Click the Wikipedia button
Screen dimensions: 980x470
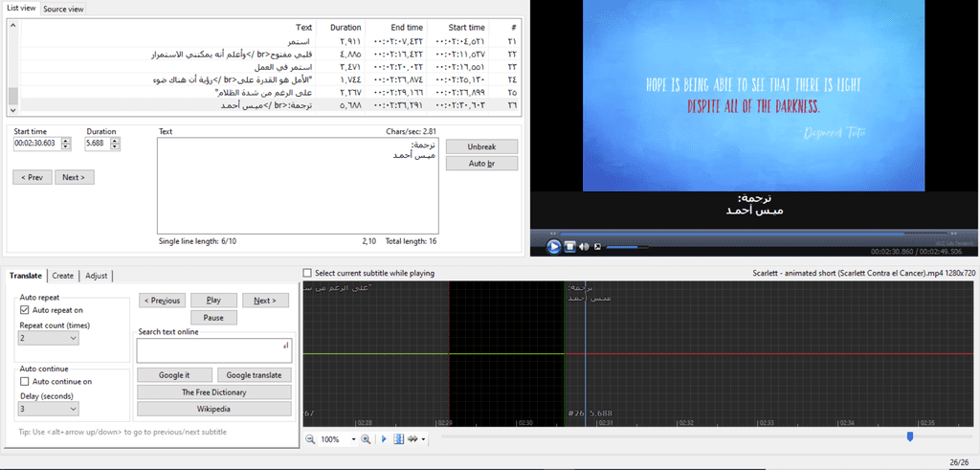pos(214,410)
